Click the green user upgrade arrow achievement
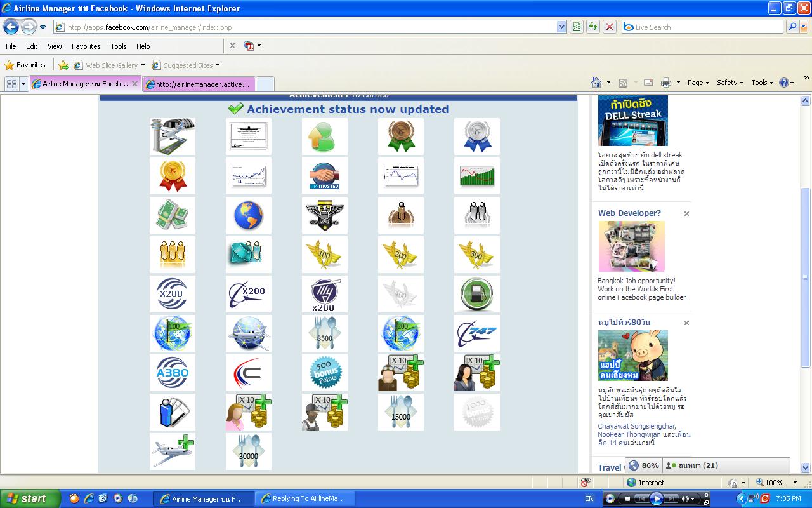The width and height of the screenshot is (812, 508). (x=325, y=137)
